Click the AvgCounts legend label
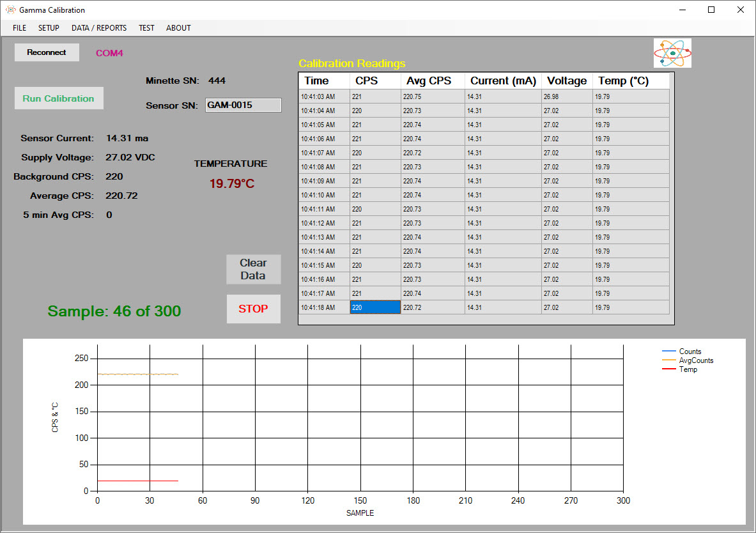The image size is (756, 533). 696,360
